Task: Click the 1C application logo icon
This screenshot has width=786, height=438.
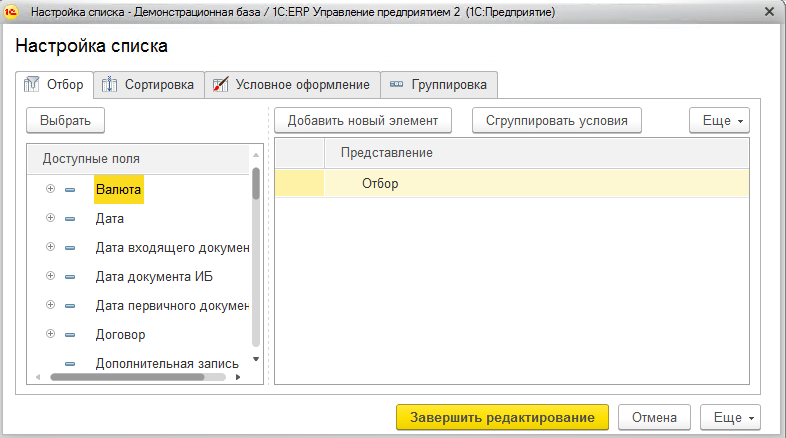Action: (15, 12)
